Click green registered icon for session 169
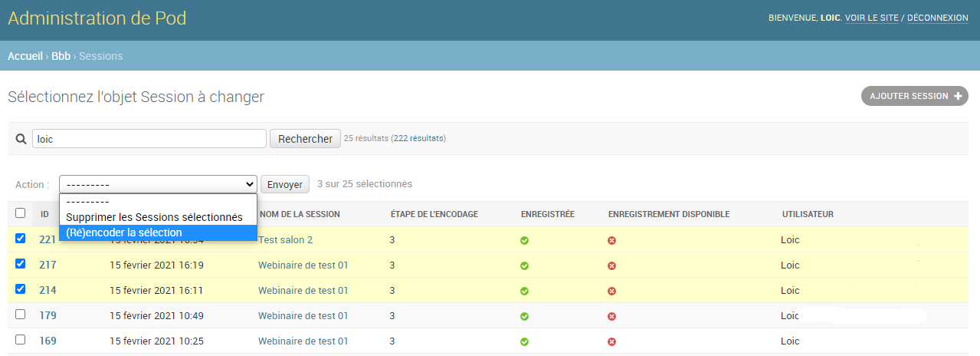The width and height of the screenshot is (980, 356). tap(525, 341)
